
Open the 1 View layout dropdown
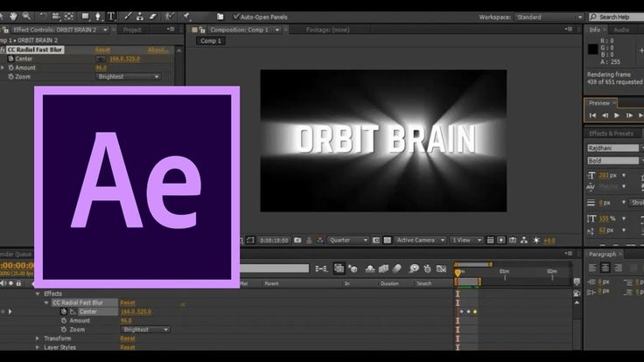pyautogui.click(x=466, y=240)
